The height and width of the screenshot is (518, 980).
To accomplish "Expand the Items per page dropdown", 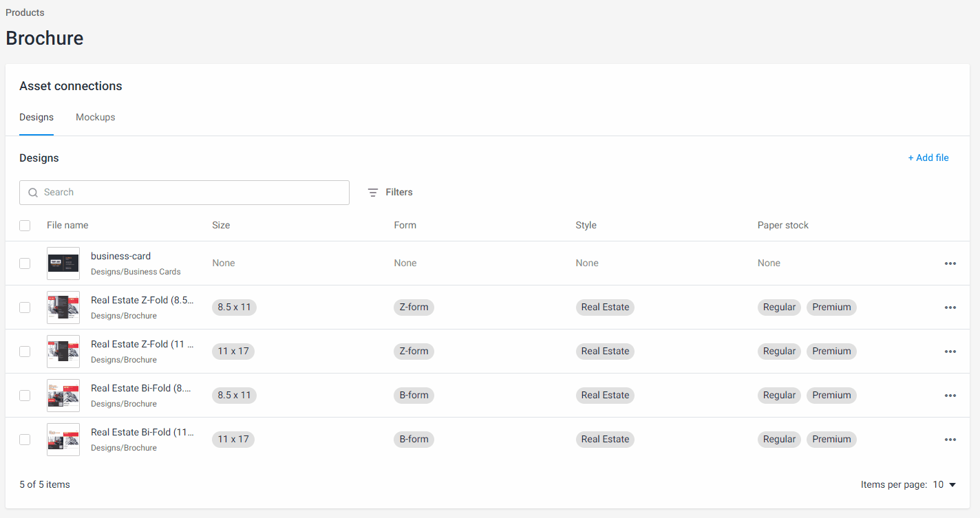I will coord(944,485).
